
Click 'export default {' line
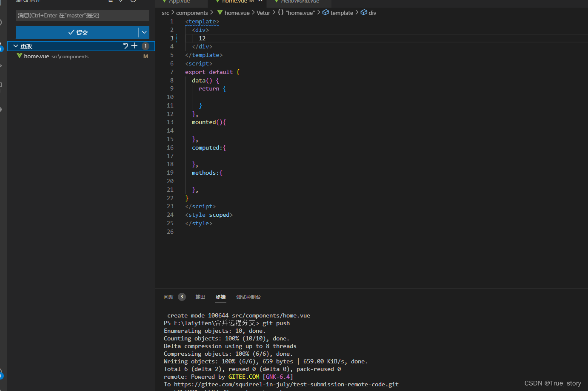coord(212,72)
